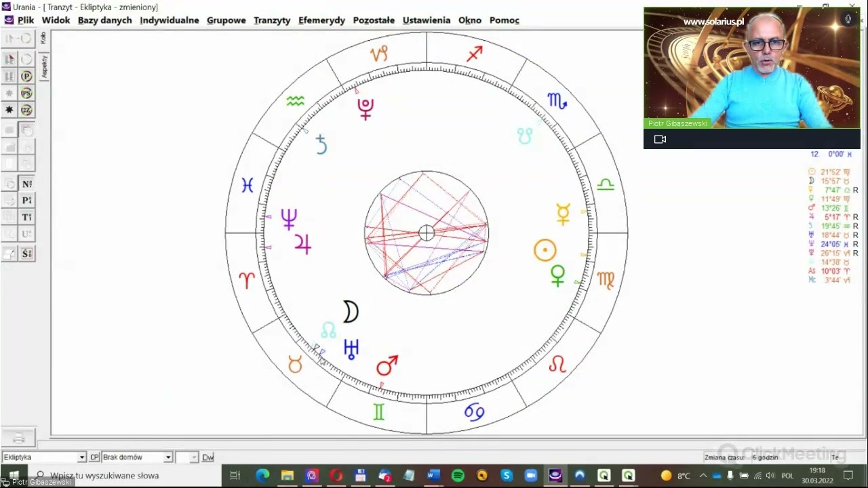
Task: Click the Mars symbol in the chart
Action: 387,365
